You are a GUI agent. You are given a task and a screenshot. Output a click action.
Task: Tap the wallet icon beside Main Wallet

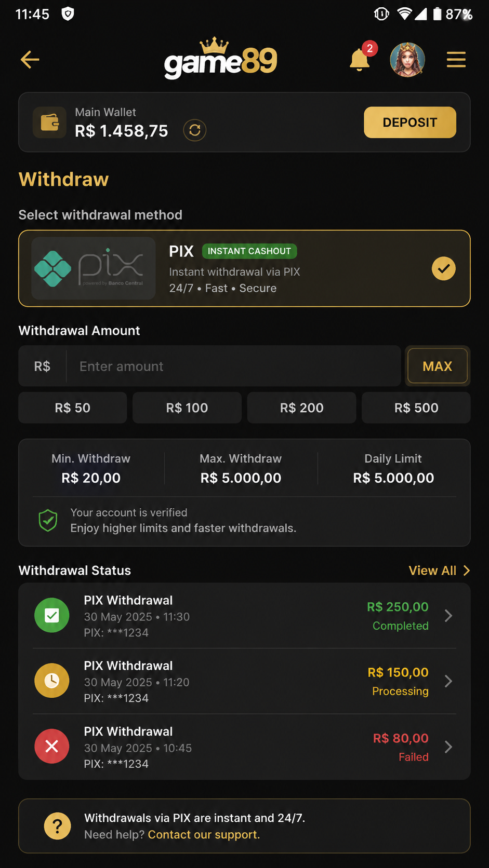(49, 123)
